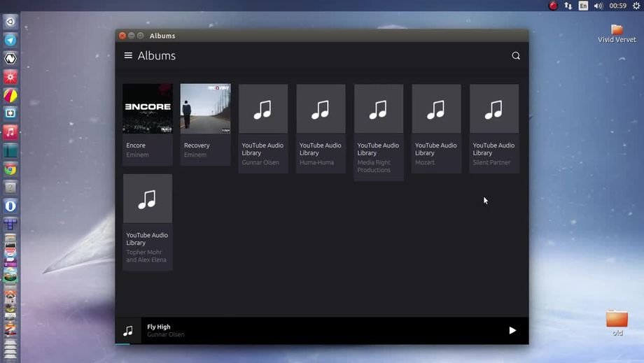Click the Fly High track title

pos(159,327)
